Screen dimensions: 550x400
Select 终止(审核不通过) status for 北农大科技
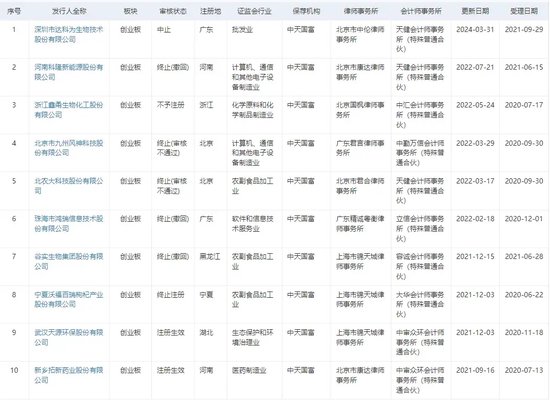172,186
